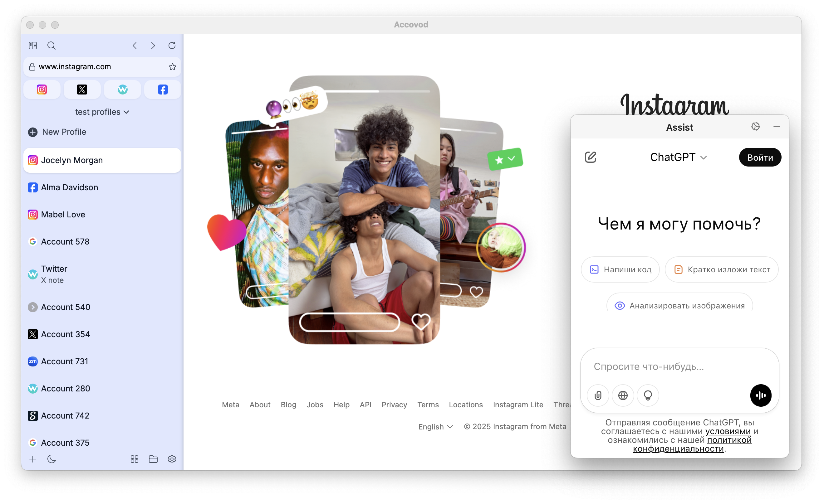
Task: Open settings from the sidebar gear icon
Action: pyautogui.click(x=172, y=459)
